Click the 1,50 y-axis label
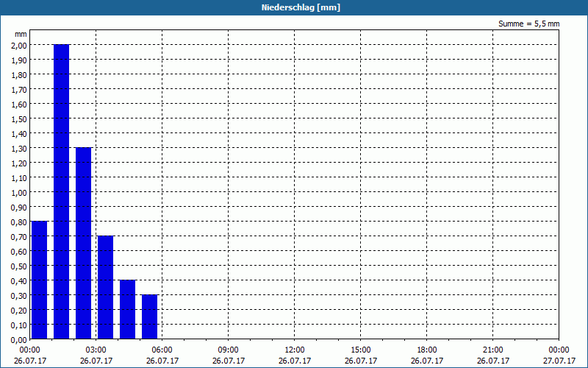The width and height of the screenshot is (588, 368). 21,118
